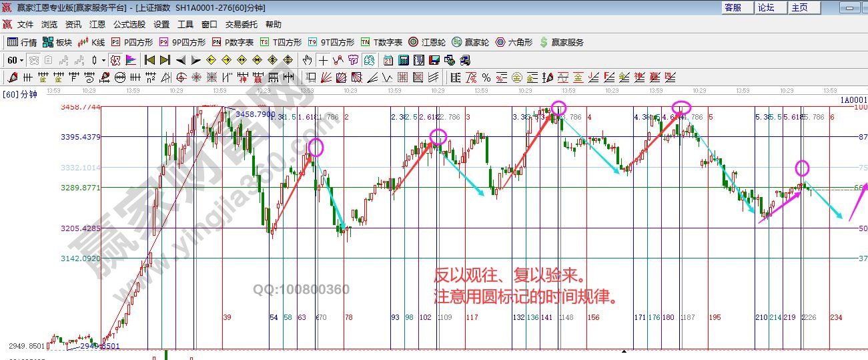This screenshot has height=360, width=868.
Task: Click the magenta circle marker at bar 141
Action: [x=559, y=108]
